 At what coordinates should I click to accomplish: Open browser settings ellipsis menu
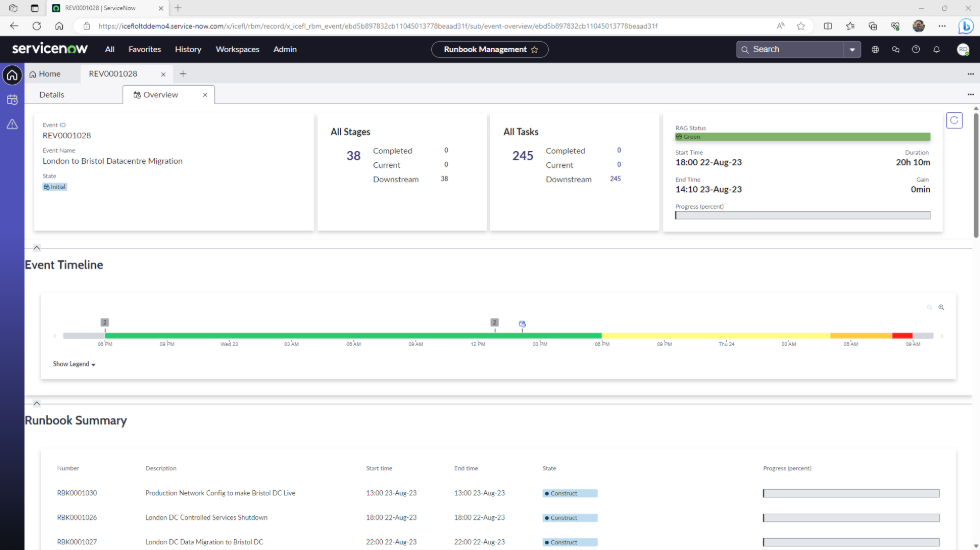(942, 26)
